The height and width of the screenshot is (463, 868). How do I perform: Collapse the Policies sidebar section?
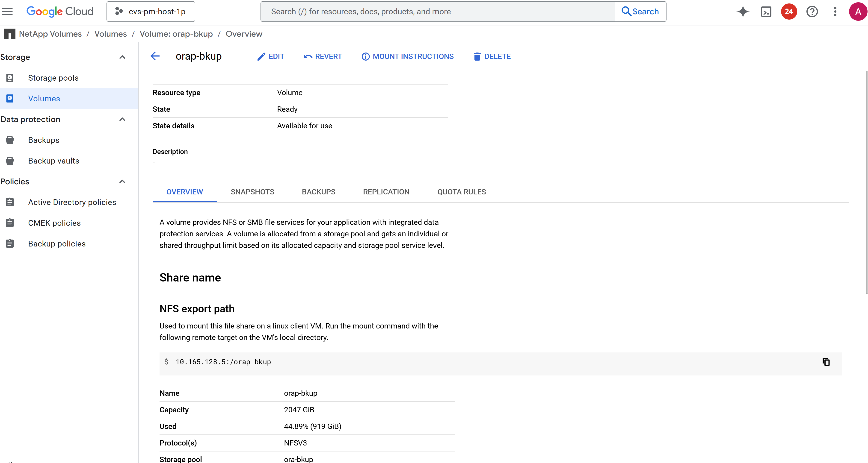122,182
